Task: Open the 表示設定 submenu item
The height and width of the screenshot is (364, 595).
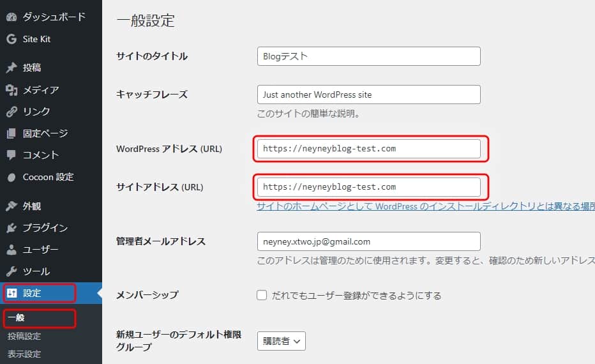Action: click(x=24, y=354)
